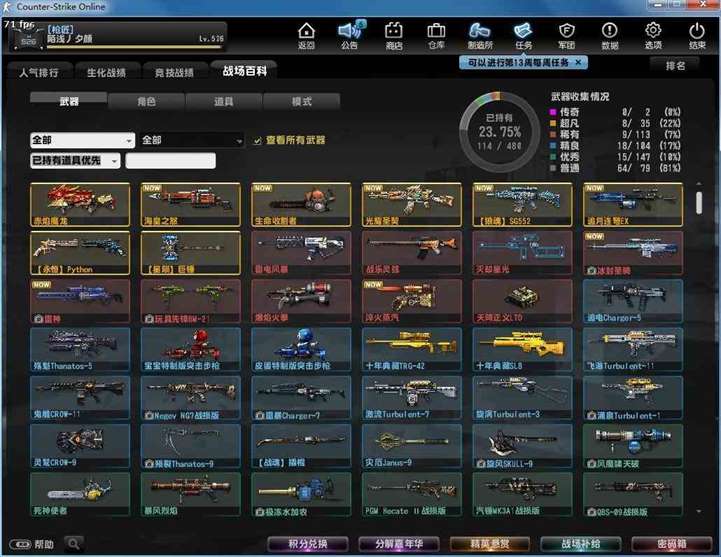Open the 已持有道具优先 sort dropdown

click(x=75, y=161)
